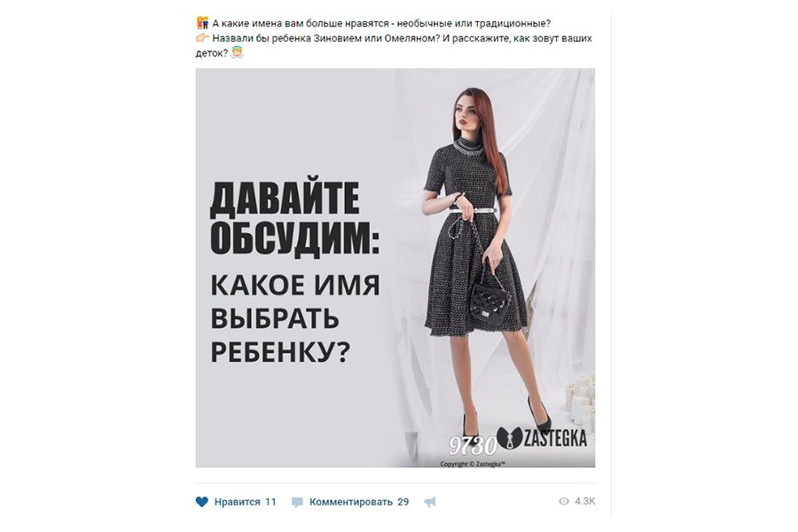Viewport: 798px width, 532px height.
Task: Open the 29 comments count
Action: coord(403,502)
